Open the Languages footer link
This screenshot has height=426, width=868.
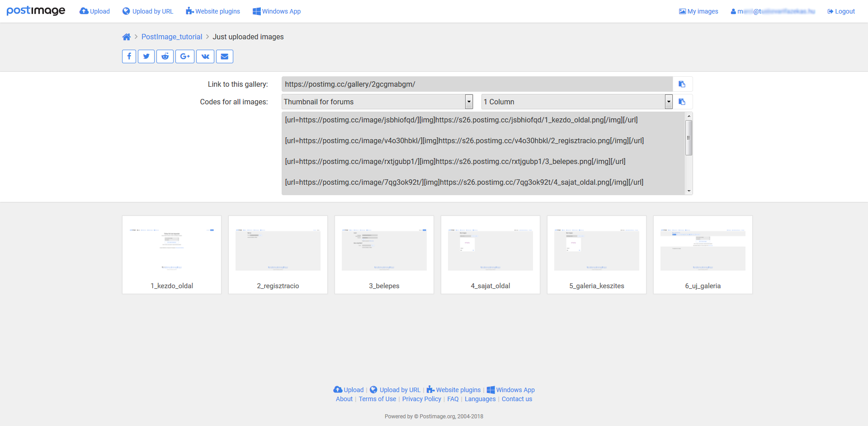click(x=480, y=399)
